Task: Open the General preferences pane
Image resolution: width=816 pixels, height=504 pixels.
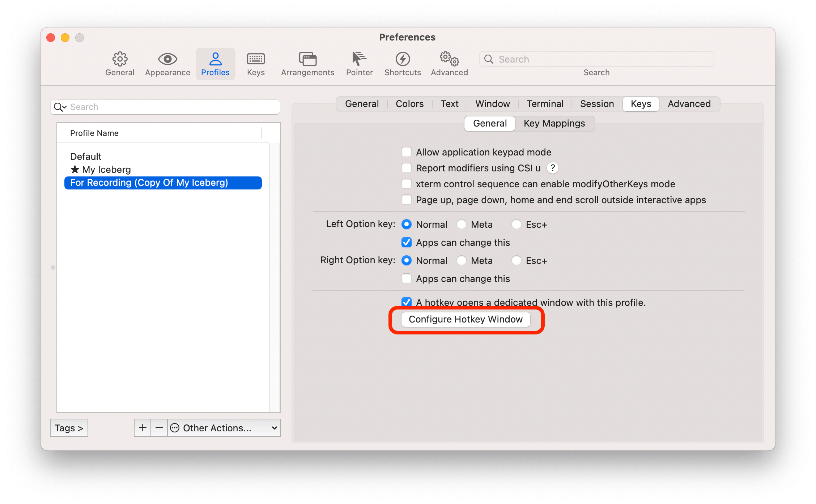Action: 120,64
